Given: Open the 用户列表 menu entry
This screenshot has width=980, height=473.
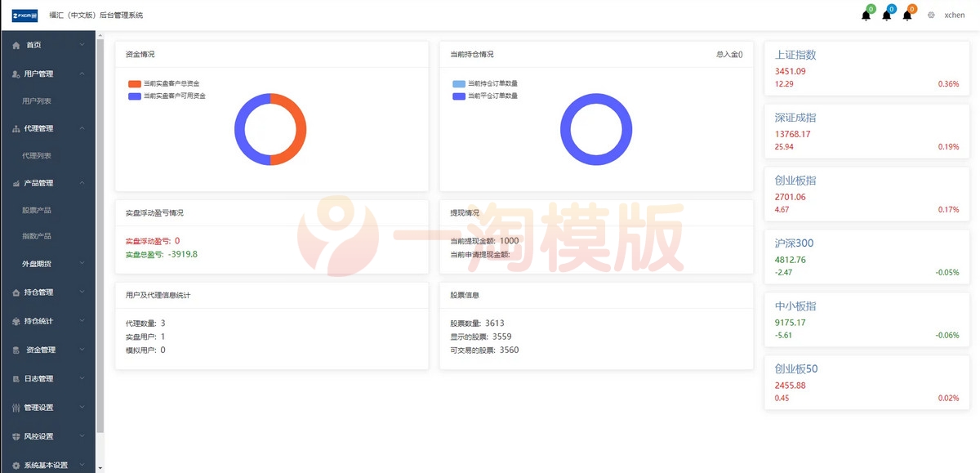Looking at the screenshot, I should (x=38, y=100).
